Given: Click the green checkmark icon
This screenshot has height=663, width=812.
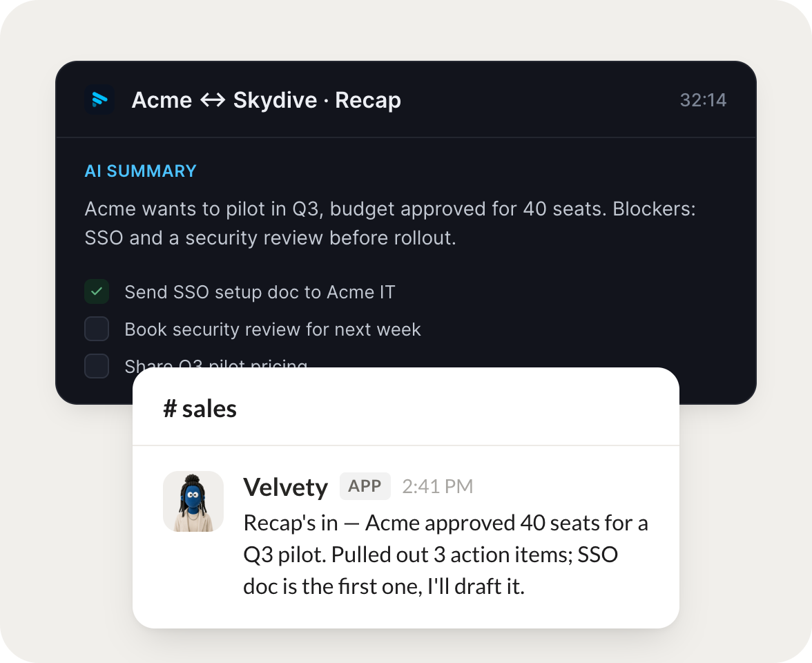Looking at the screenshot, I should pos(97,291).
